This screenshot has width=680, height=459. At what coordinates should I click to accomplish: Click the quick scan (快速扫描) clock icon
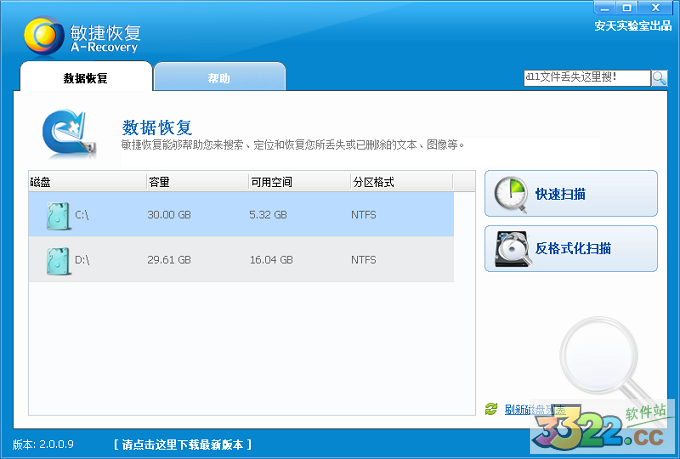pyautogui.click(x=513, y=194)
